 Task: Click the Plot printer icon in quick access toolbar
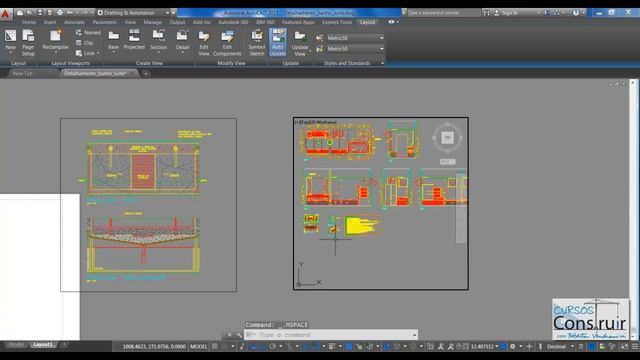pyautogui.click(x=60, y=13)
